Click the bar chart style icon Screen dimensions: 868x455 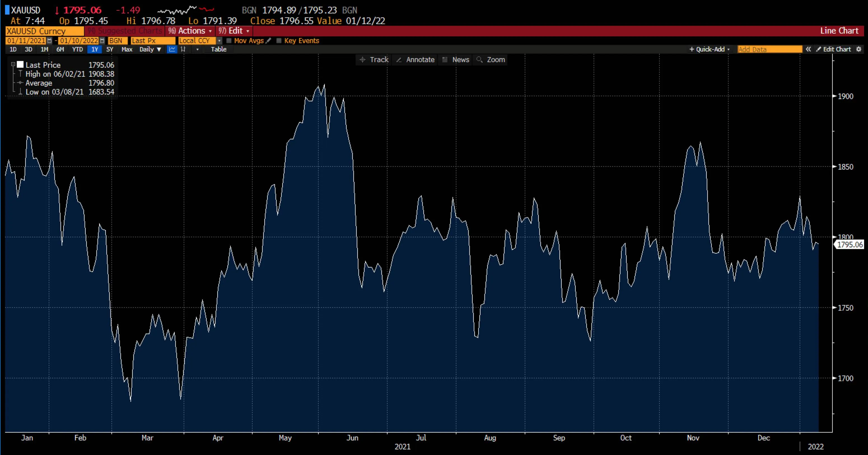point(183,49)
